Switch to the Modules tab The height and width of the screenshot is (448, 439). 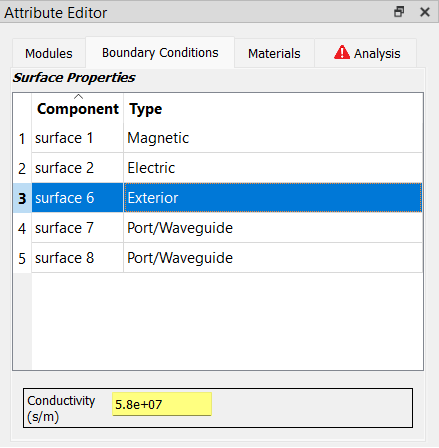tap(49, 53)
